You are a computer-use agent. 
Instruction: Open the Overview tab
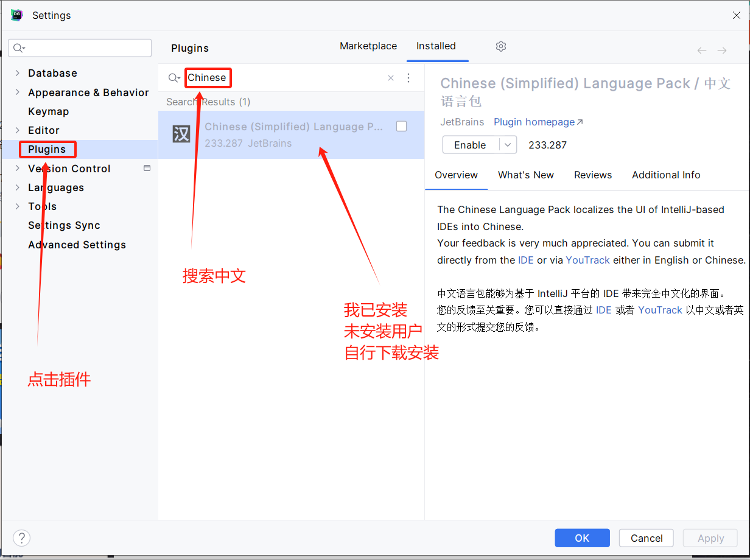pyautogui.click(x=456, y=175)
